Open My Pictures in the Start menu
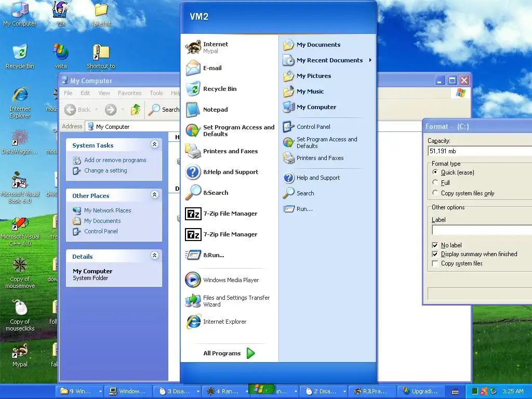The width and height of the screenshot is (532, 399). click(327, 76)
